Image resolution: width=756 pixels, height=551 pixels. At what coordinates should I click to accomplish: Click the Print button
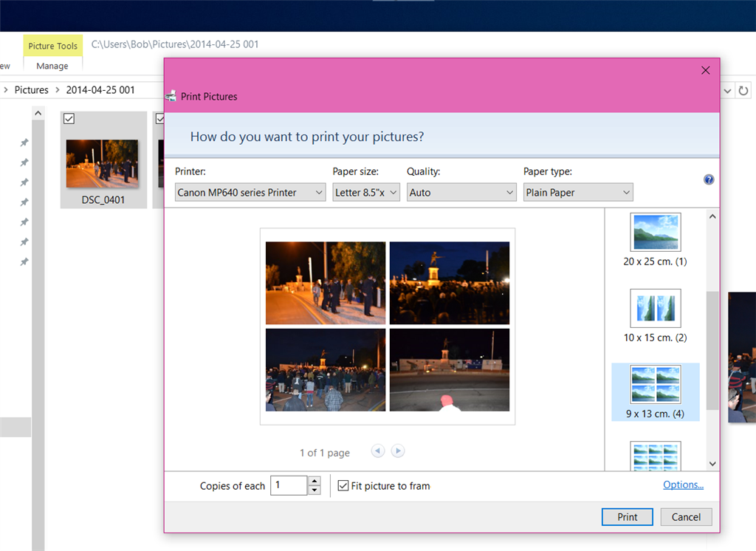(x=628, y=517)
